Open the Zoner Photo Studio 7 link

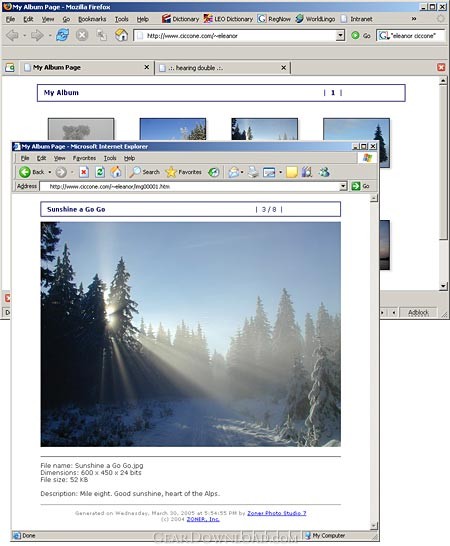[x=277, y=513]
